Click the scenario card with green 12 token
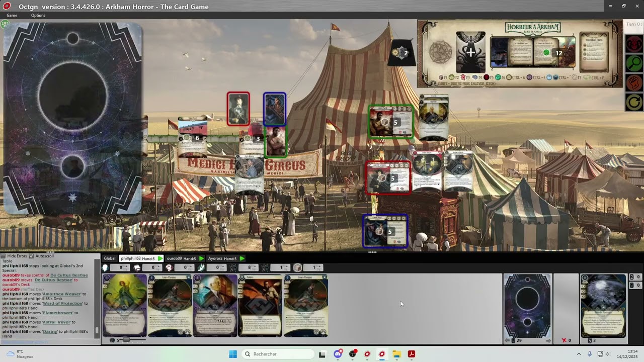The width and height of the screenshot is (644, 362). [x=533, y=52]
